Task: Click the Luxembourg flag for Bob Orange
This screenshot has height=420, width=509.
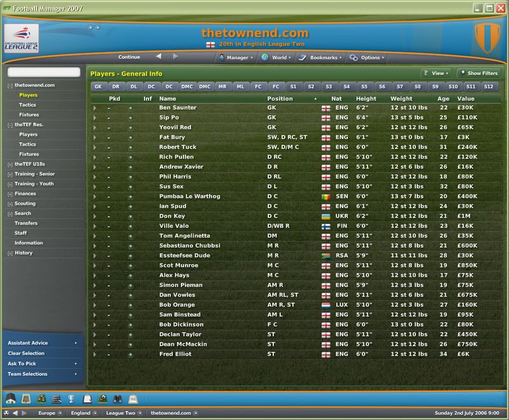Action: pos(326,305)
